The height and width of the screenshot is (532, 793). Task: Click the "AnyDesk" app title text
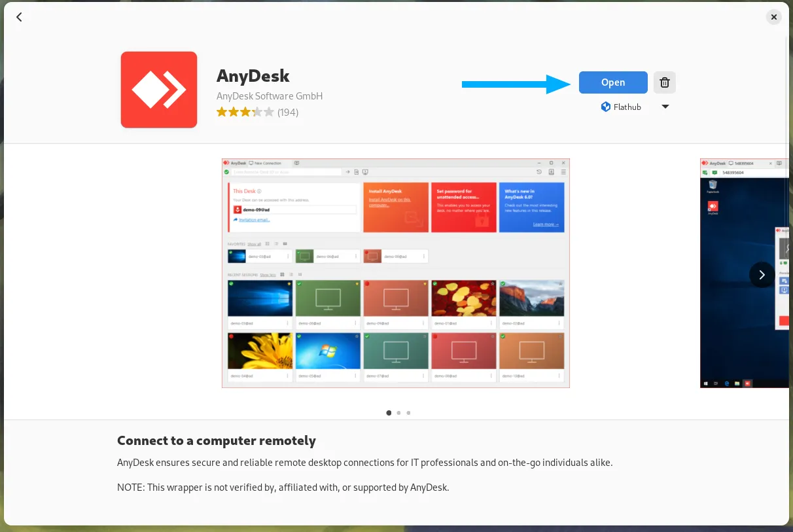pos(253,76)
